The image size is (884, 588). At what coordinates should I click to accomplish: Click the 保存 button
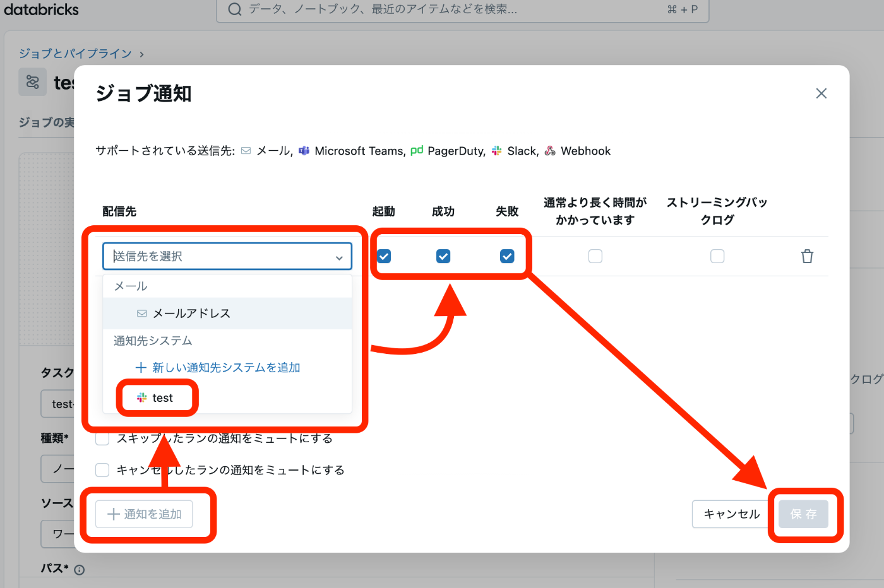pyautogui.click(x=804, y=514)
